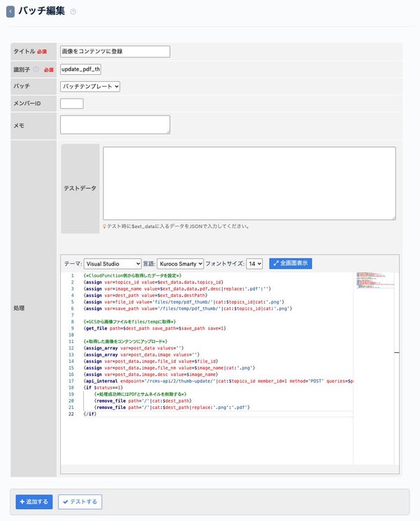Click code line 21 remove_file replace pdf
420x521 pixels.
[x=172, y=408]
